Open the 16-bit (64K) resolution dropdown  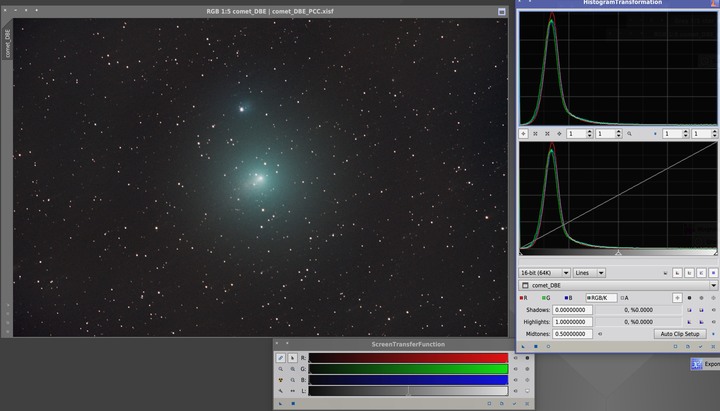click(x=545, y=272)
